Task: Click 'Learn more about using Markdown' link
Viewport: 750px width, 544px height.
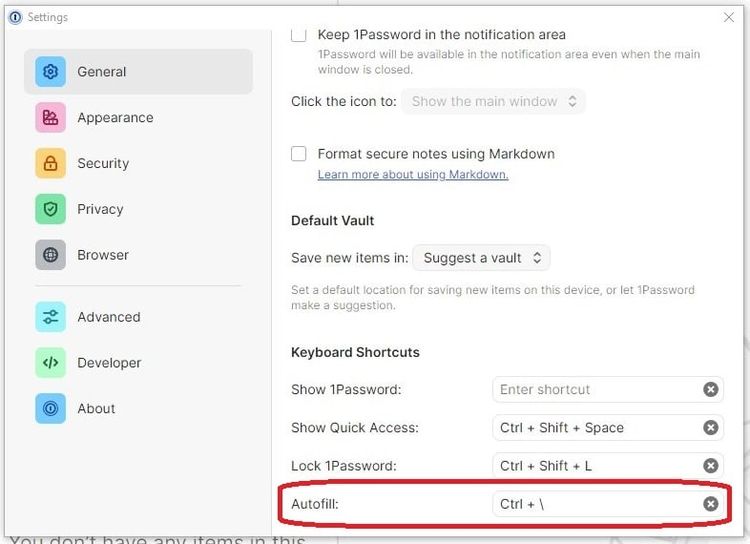Action: pos(413,175)
